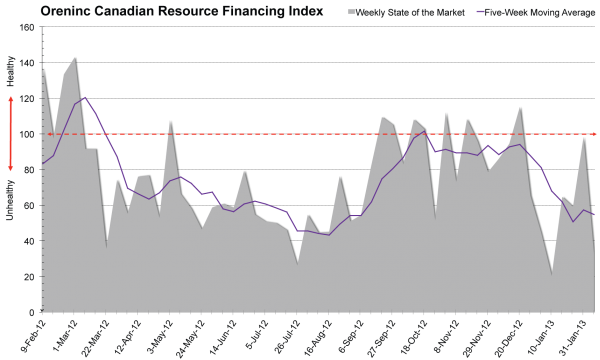Click the gray legend swatch for Weekly State
Screen dimensions: 600x360
[351, 13]
